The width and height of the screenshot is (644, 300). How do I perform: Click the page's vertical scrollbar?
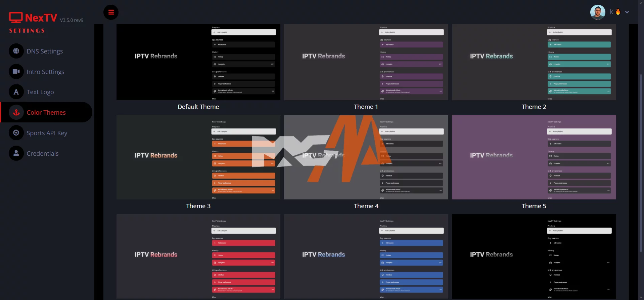641,161
